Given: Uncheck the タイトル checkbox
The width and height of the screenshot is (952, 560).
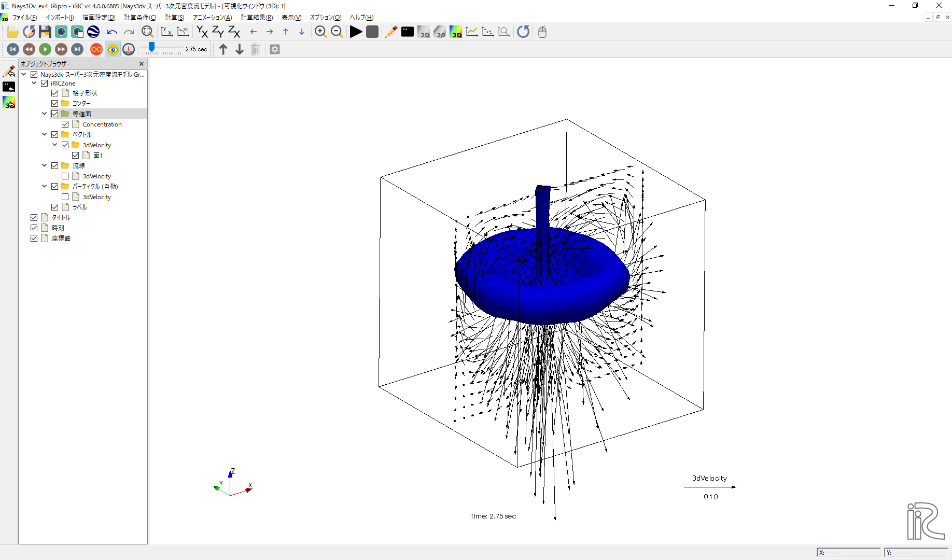Looking at the screenshot, I should 34,218.
